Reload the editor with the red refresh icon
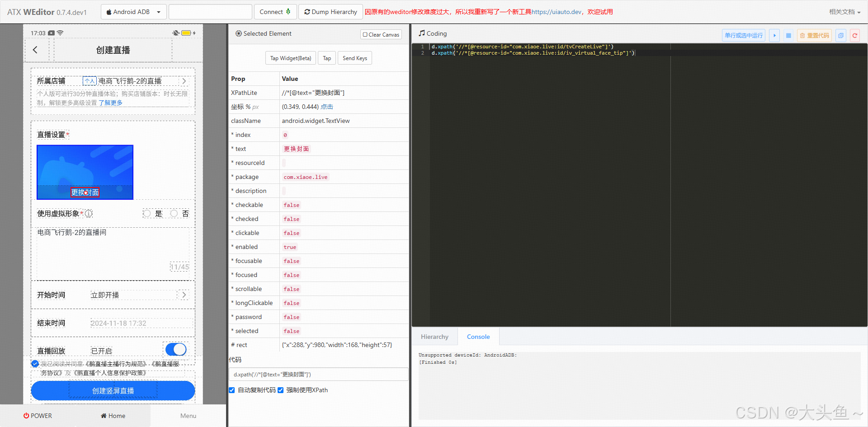Viewport: 868px width, 427px height. coord(854,35)
